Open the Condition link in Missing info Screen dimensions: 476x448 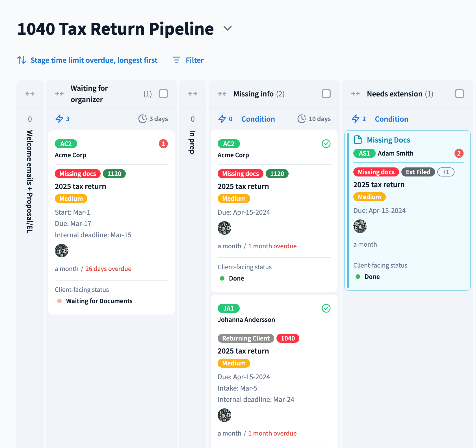(x=258, y=119)
